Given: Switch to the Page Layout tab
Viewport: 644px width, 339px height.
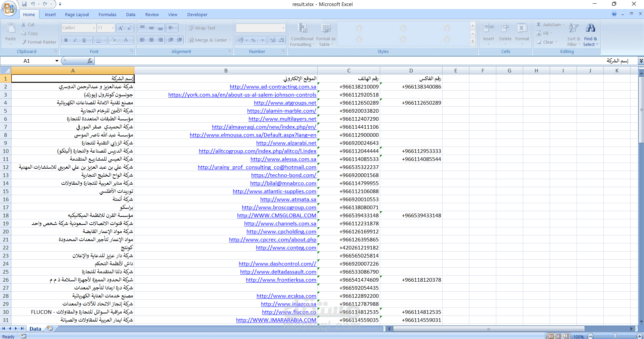Looking at the screenshot, I should (x=77, y=14).
